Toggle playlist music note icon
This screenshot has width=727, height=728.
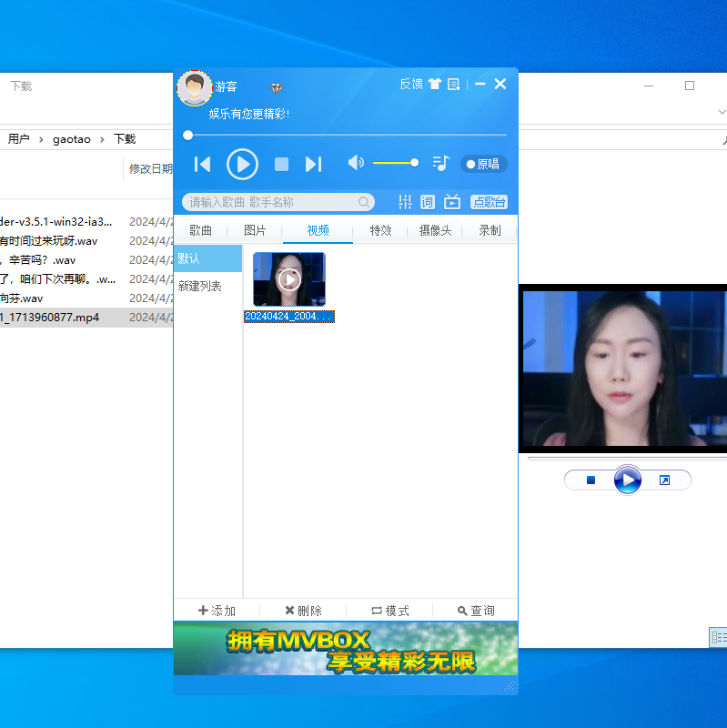tap(441, 163)
